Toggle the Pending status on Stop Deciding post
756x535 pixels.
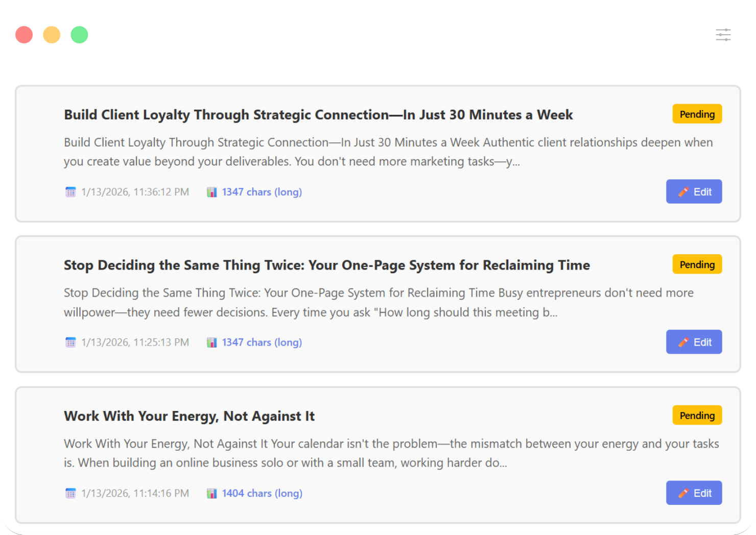(697, 264)
